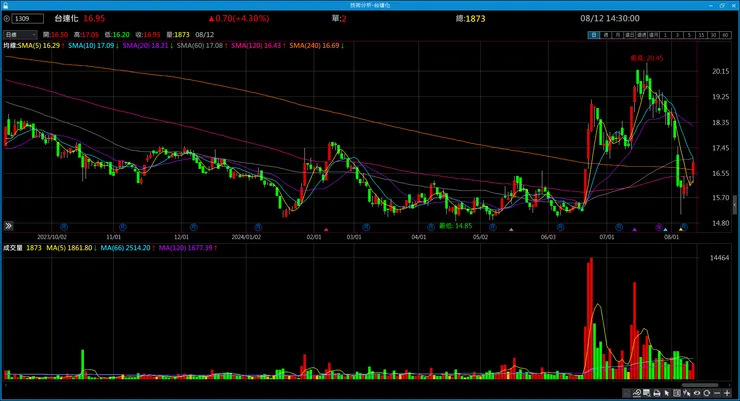Click the left scroll arrow below volume chart
The height and width of the screenshot is (401, 740).
[x=5, y=385]
